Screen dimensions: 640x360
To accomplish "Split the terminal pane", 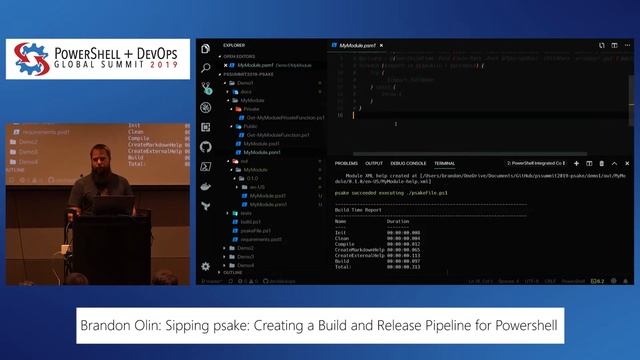I will (x=589, y=163).
